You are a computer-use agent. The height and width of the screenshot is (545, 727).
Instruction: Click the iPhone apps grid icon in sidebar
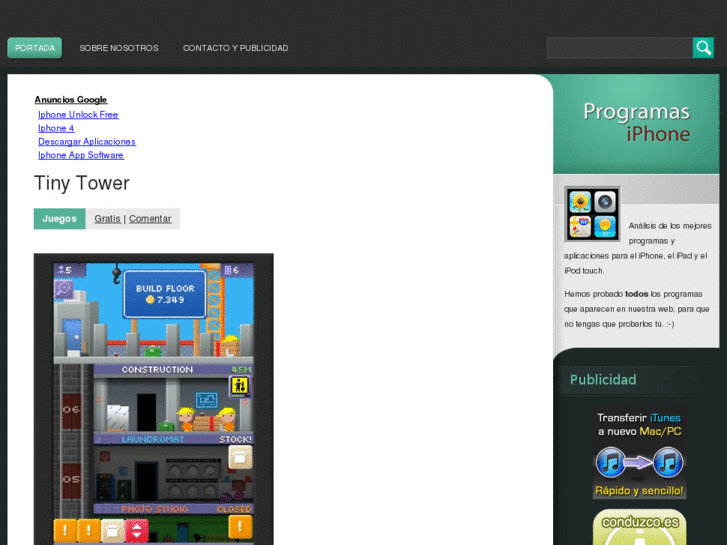click(592, 214)
